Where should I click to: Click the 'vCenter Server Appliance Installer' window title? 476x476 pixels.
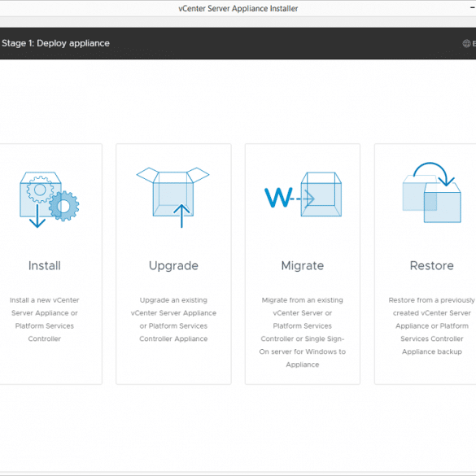(x=238, y=8)
